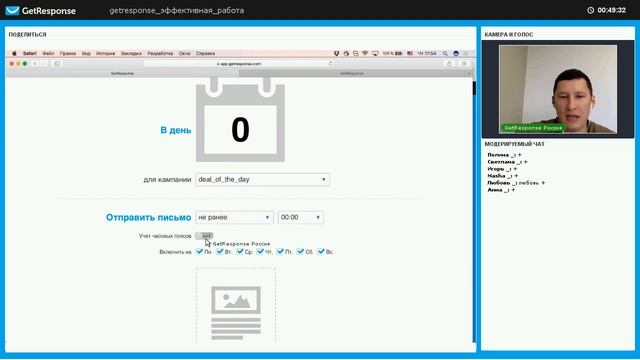This screenshot has height=360, width=640.
Task: Open the Правка menu
Action: pos(68,53)
